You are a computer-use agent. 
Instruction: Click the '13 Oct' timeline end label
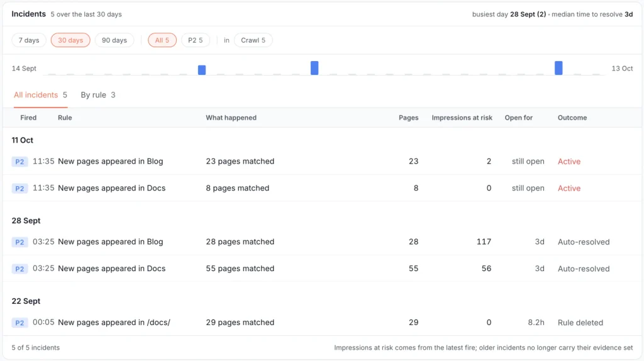622,69
